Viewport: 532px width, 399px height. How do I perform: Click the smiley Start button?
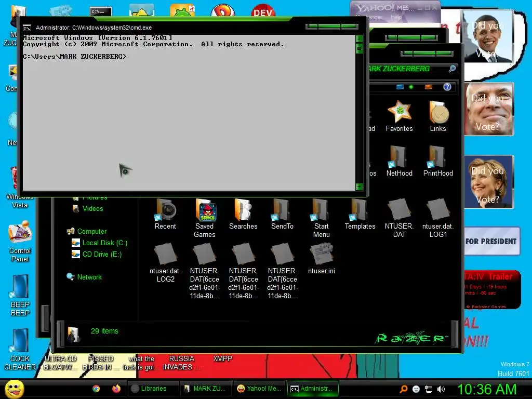[x=14, y=389]
